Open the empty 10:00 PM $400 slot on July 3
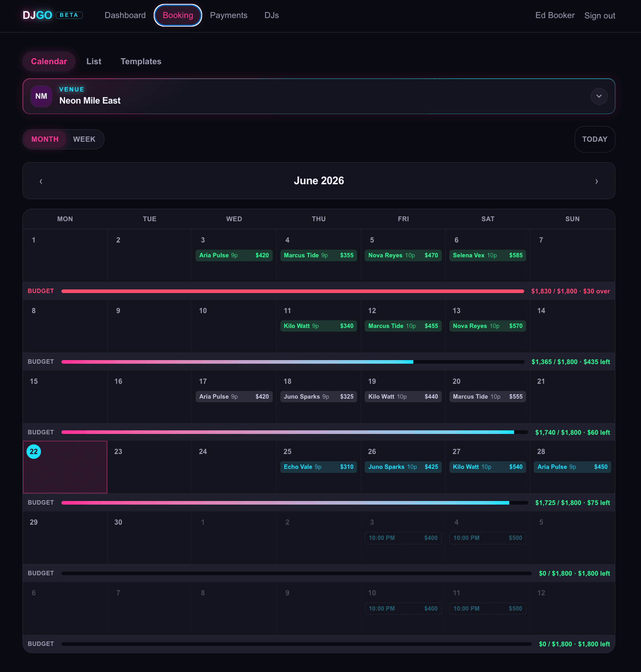The height and width of the screenshot is (672, 641). tap(403, 538)
